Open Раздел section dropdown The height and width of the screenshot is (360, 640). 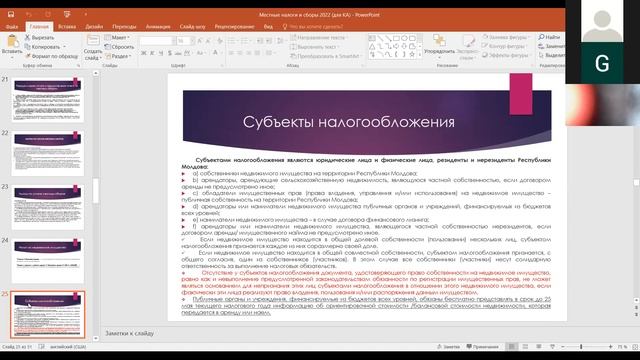(118, 56)
